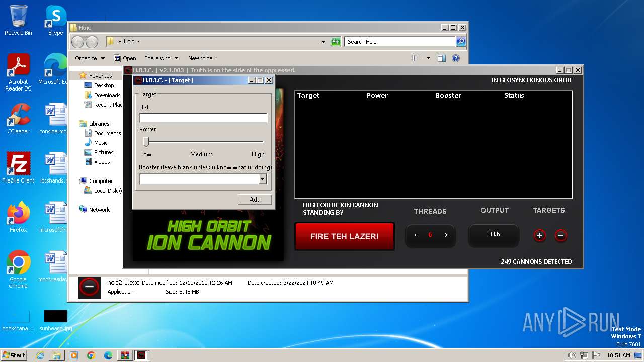644x362 pixels.
Task: Open Edge from taskbar
Action: click(x=108, y=355)
